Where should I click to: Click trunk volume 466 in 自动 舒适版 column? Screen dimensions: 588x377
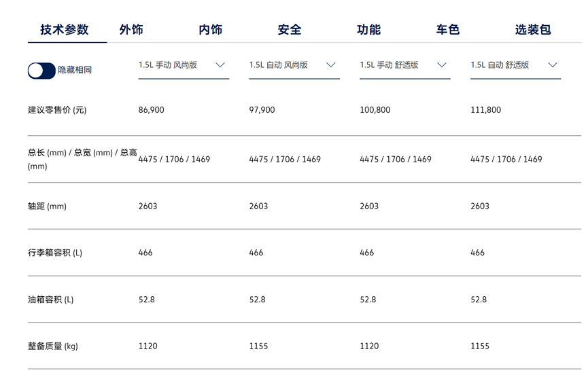(477, 253)
